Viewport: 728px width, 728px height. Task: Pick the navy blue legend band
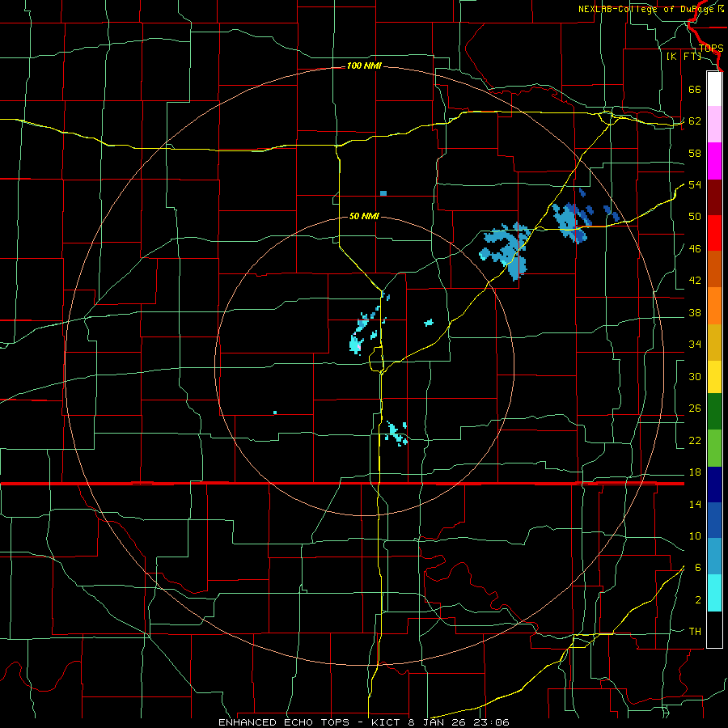pos(714,485)
